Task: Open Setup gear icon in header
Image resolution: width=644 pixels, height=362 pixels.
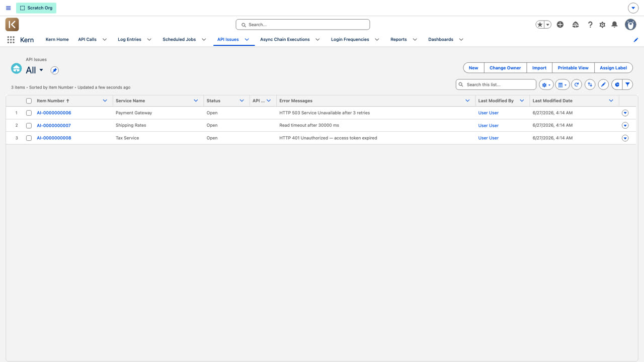Action: (x=602, y=24)
